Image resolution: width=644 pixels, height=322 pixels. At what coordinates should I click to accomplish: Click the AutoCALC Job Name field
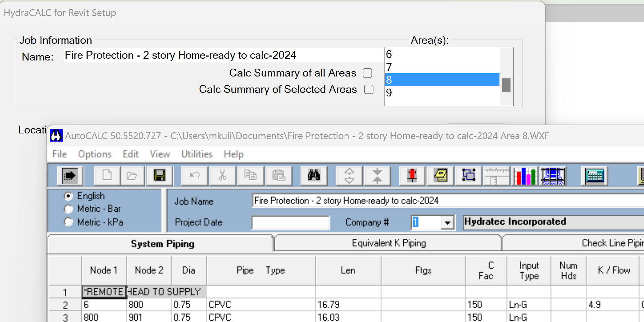click(448, 201)
